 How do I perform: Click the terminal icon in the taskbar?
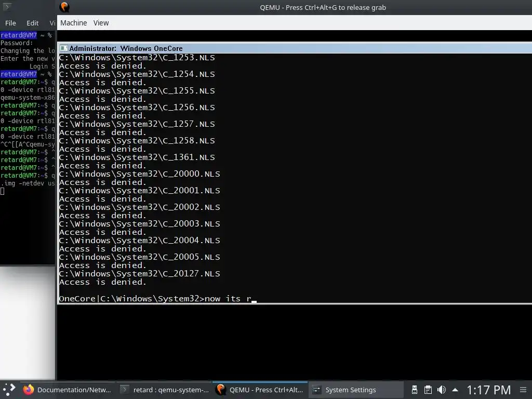click(x=125, y=390)
